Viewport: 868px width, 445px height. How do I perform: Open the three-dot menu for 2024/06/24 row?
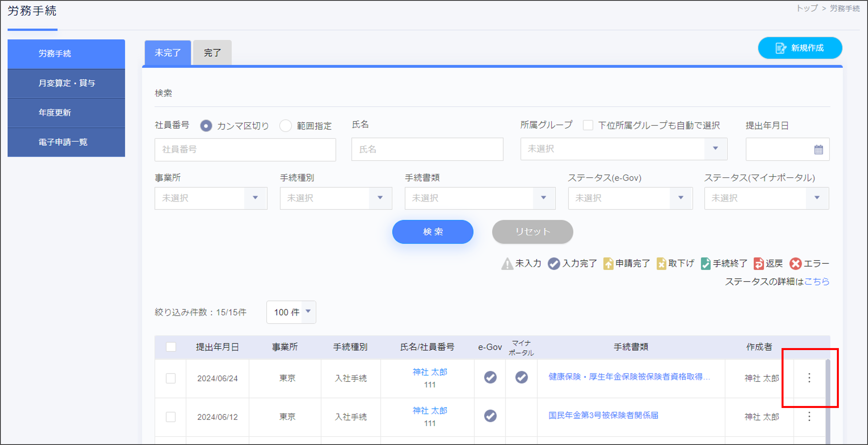click(x=809, y=378)
